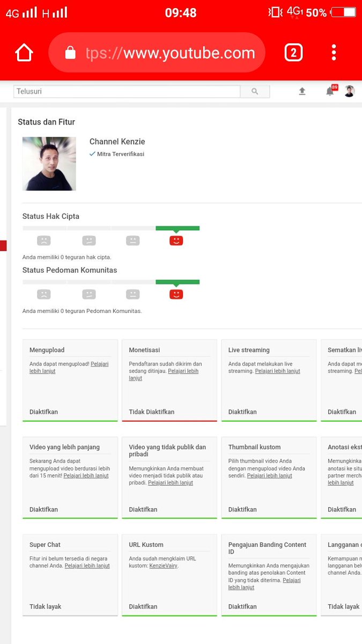This screenshot has width=362, height=644.
Task: Click the Channel Kenzie name text
Action: (117, 142)
